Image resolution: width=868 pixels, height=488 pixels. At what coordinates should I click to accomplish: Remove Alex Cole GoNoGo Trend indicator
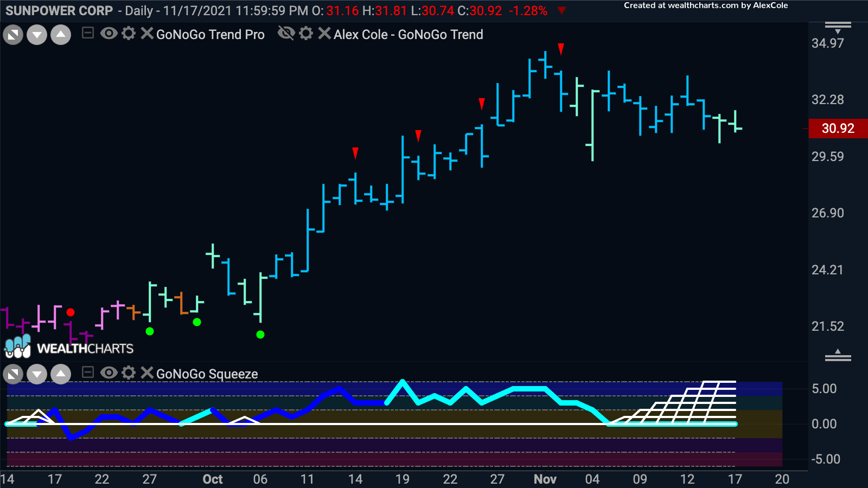tap(324, 34)
